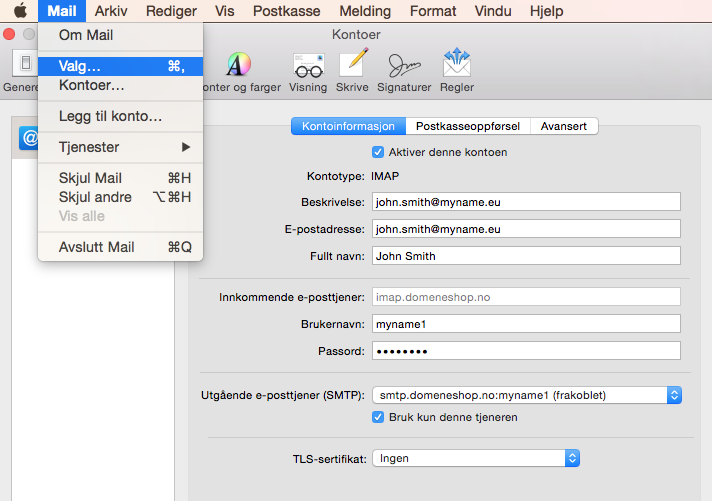
Task: Open the Utgående e-posttjener (SMTP) dropdown
Action: pos(526,395)
